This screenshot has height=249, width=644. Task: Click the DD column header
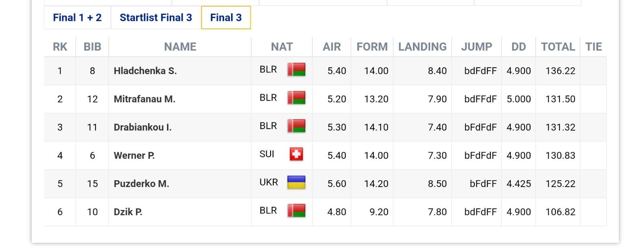click(518, 47)
